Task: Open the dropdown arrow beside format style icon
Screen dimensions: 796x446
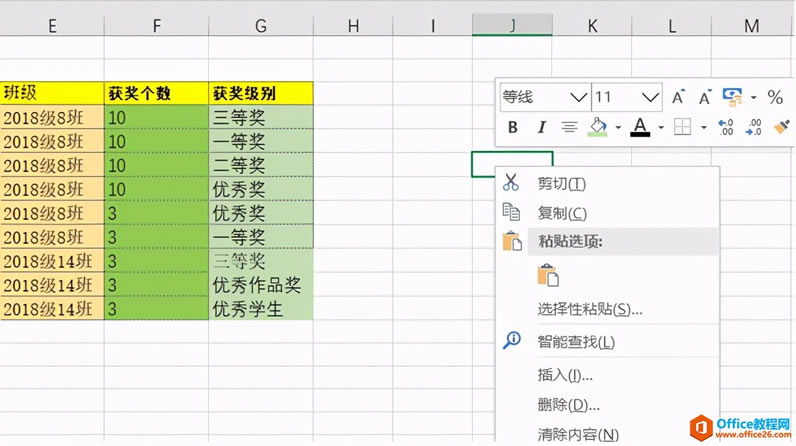Action: [x=753, y=97]
